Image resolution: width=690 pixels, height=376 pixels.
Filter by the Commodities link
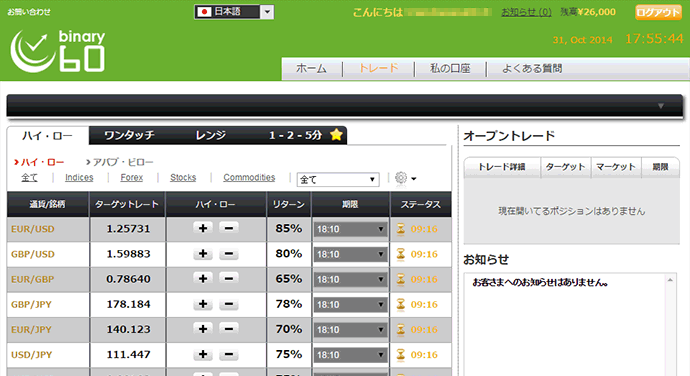point(249,177)
